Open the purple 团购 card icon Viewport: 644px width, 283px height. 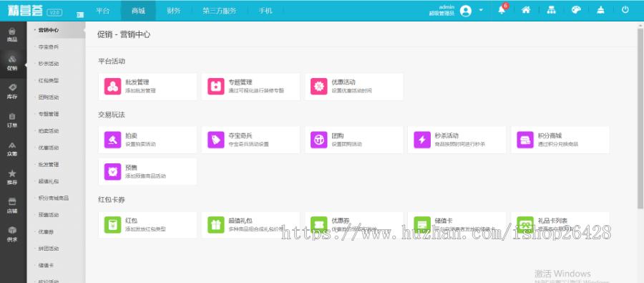click(x=319, y=140)
